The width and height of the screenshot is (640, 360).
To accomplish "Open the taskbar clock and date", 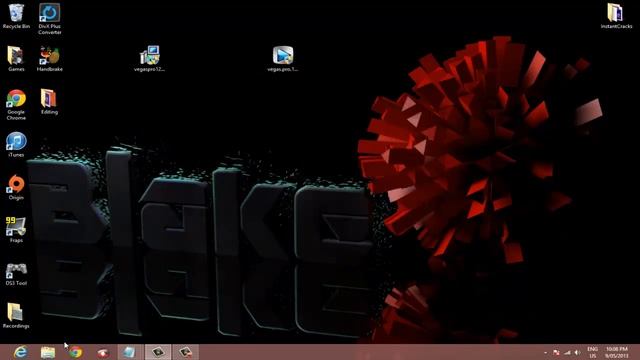I will pos(617,352).
